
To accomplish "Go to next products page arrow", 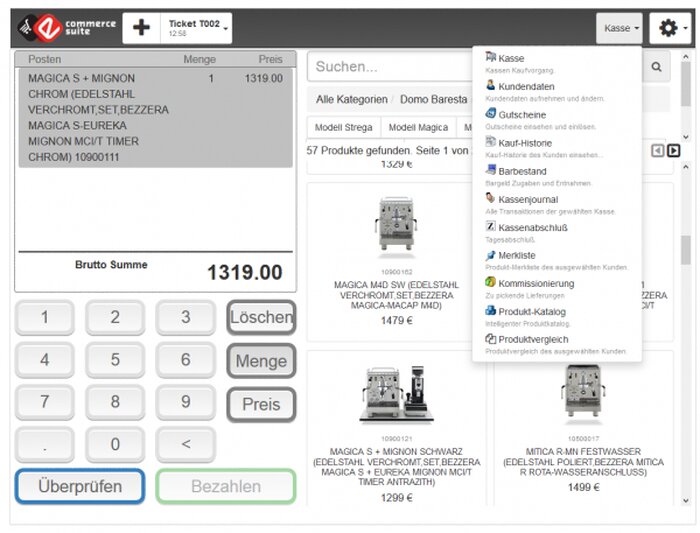I will click(673, 151).
